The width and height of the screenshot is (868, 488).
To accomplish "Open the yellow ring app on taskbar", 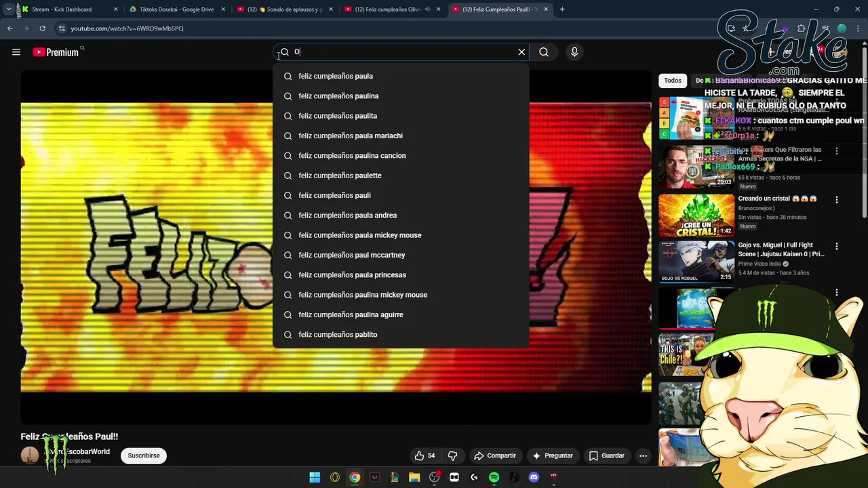I will click(x=335, y=477).
